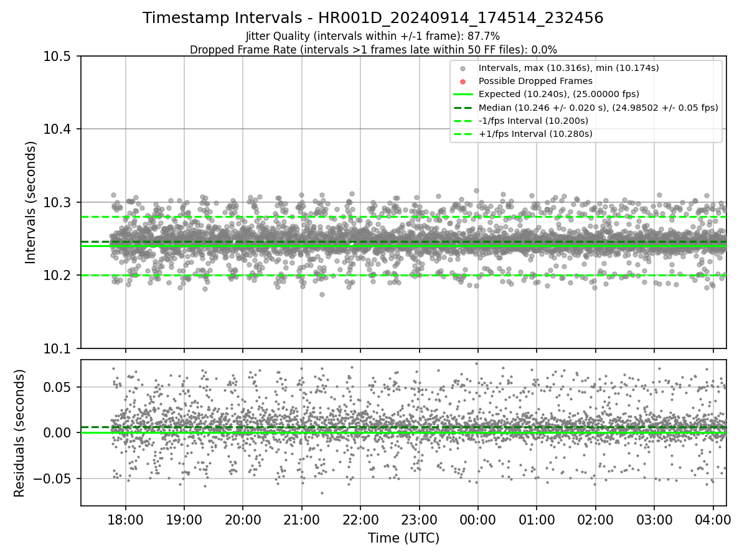Click the 02:00 time tick label
The image size is (747, 560).
point(595,520)
